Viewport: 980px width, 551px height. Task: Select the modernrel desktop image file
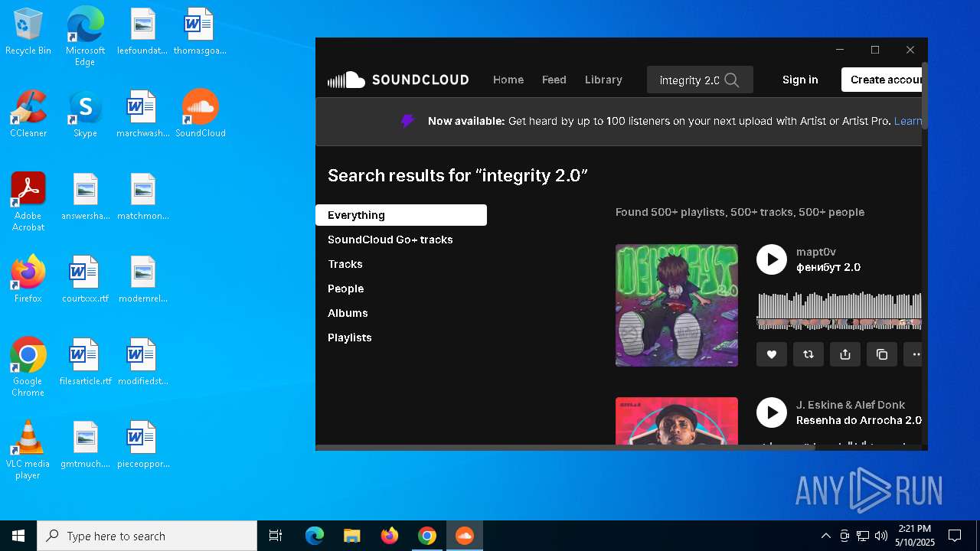143,279
